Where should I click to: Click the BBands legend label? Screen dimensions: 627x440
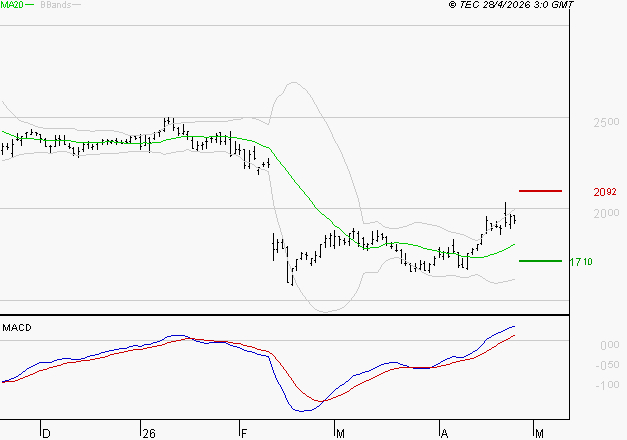56,5
